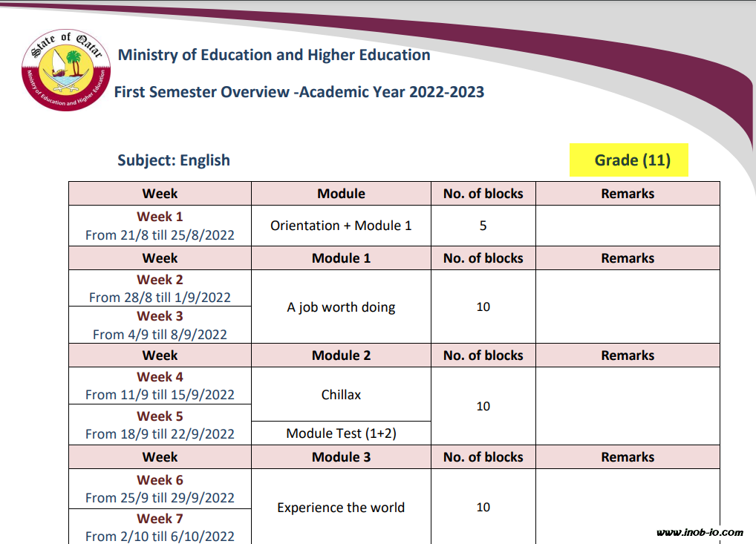
Task: Click the Orientation + Module 1 cell
Action: click(x=341, y=226)
